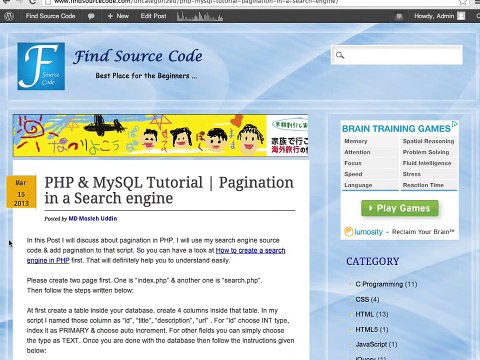Screen dimensions: 480x360
Task: Select the Mar 15 2013 date badge
Action: point(21,192)
